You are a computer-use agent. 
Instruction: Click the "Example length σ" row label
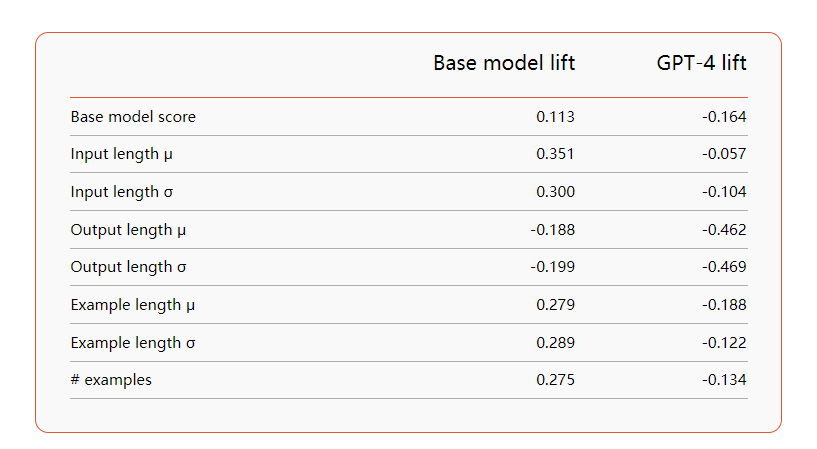pyautogui.click(x=133, y=343)
